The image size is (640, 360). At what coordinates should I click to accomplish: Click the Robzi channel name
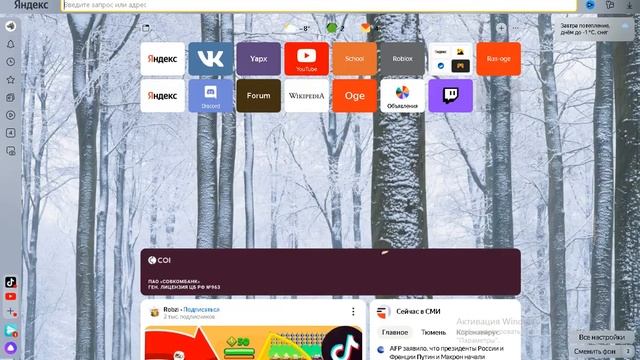[x=171, y=309]
